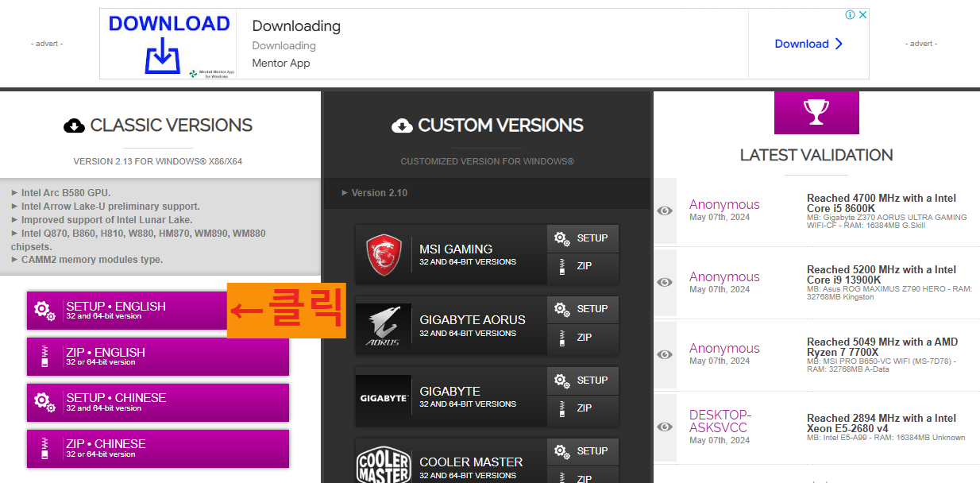Expand the Version 2.10 custom changelog
The image size is (980, 483).
pyautogui.click(x=375, y=193)
